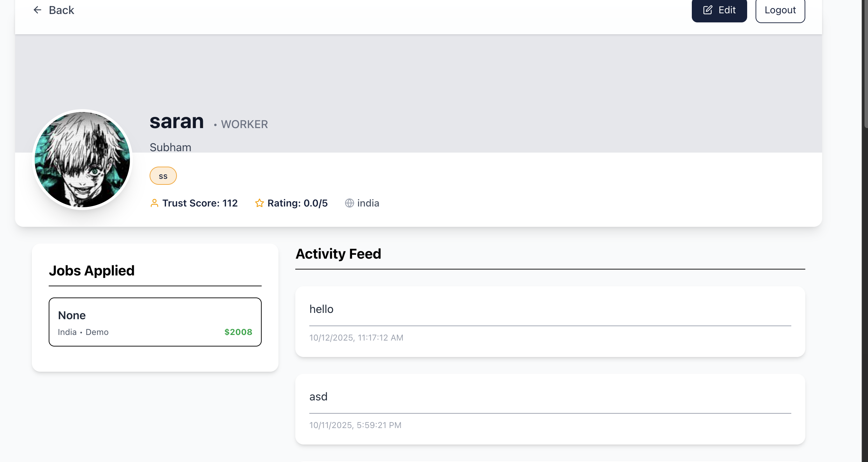Image resolution: width=868 pixels, height=462 pixels.
Task: Click the pencil edit icon
Action: pos(708,10)
